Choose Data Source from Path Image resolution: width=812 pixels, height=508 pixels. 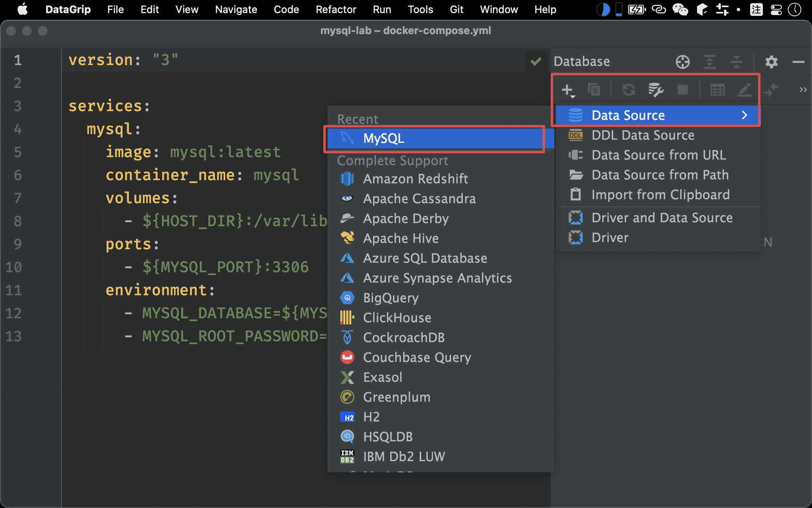657,175
